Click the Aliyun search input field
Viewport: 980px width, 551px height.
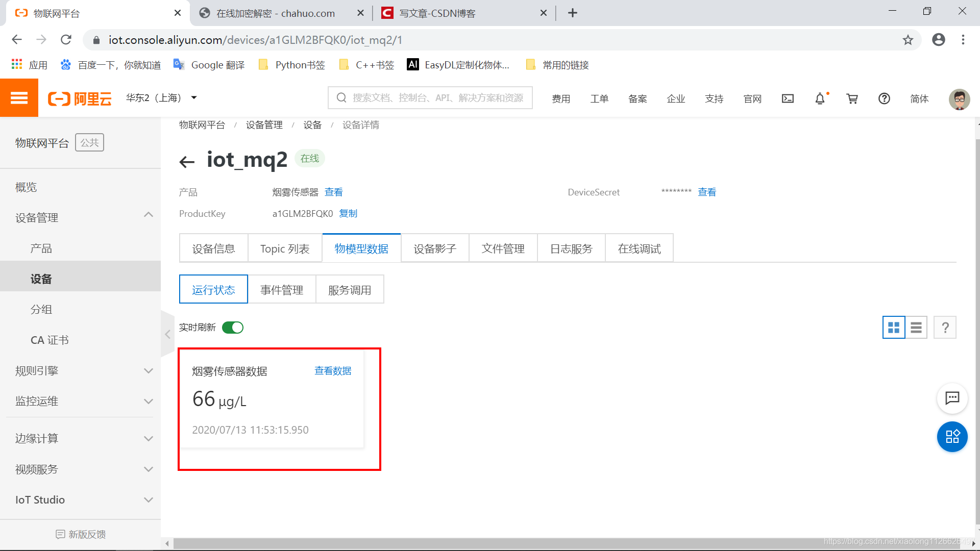point(437,98)
